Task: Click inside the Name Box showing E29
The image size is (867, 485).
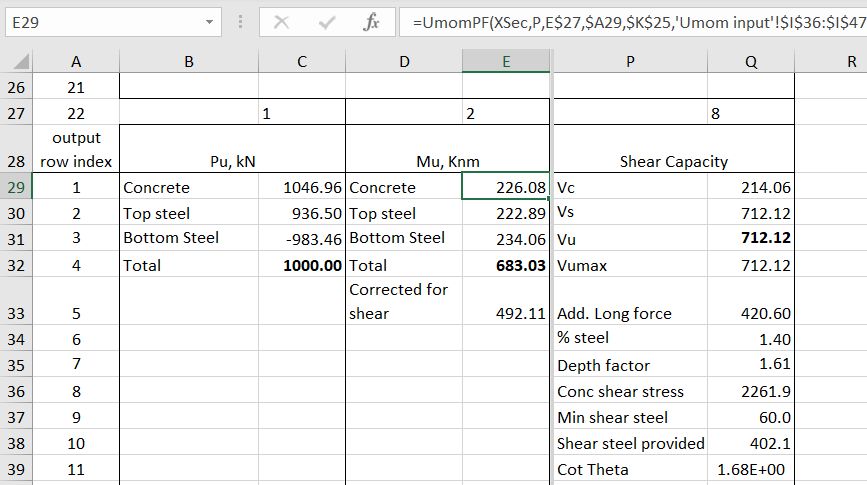Action: click(x=100, y=21)
